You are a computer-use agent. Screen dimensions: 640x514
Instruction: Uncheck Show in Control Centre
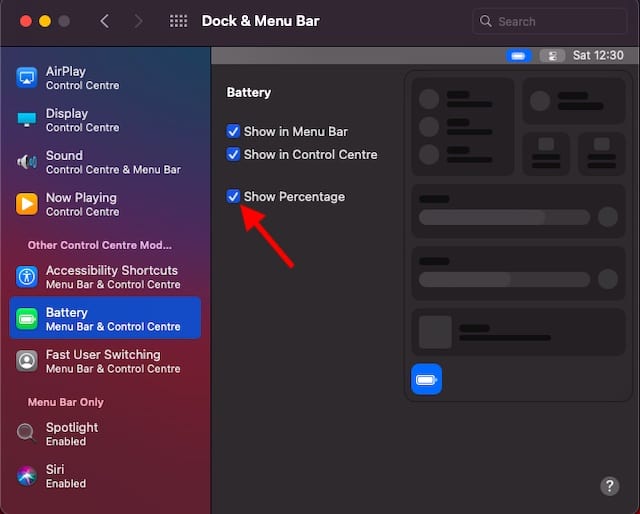click(x=233, y=154)
